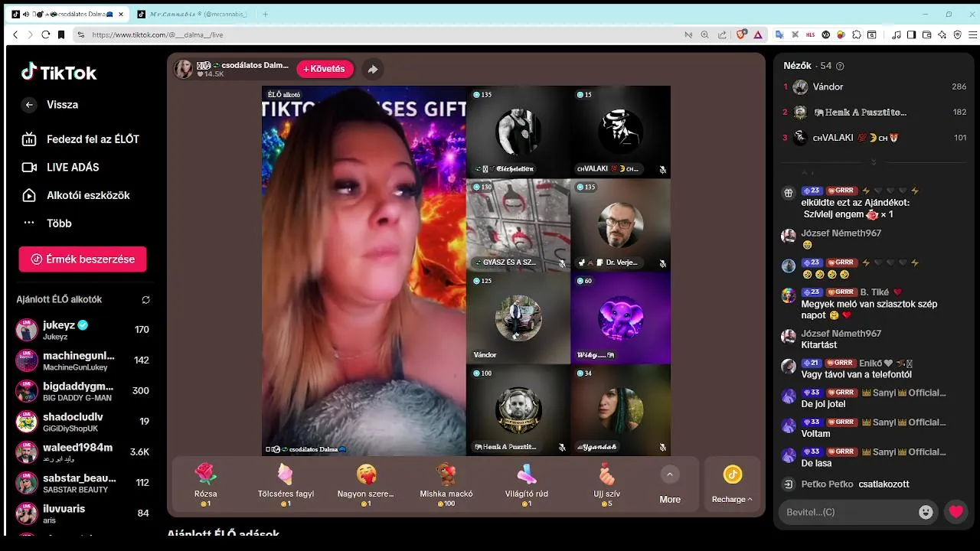Bookmark this page with the bookmark icon
980x551 pixels.
pyautogui.click(x=60, y=34)
